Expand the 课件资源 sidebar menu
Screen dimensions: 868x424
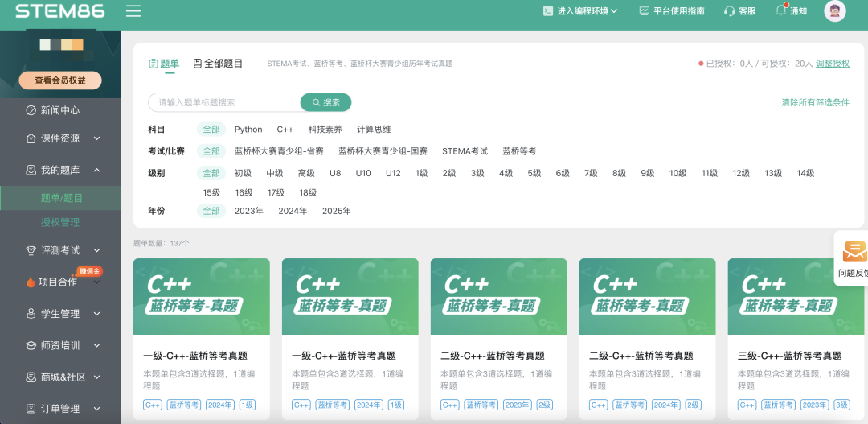[96, 138]
